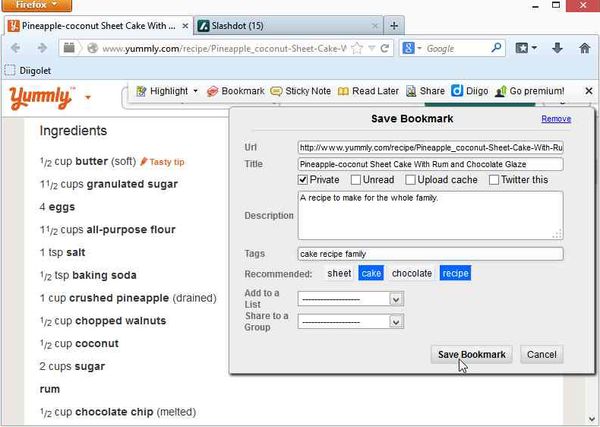Open a new tab with plus button

[x=394, y=26]
